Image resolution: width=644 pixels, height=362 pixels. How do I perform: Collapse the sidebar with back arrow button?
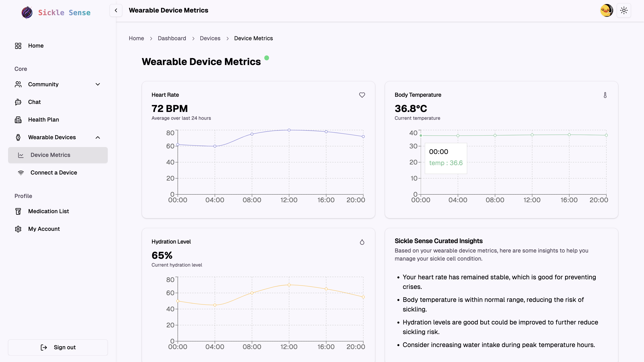click(x=116, y=11)
